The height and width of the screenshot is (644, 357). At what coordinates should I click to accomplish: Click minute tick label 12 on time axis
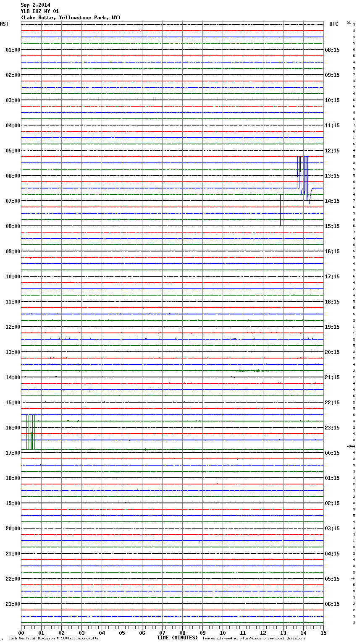(x=263, y=633)
